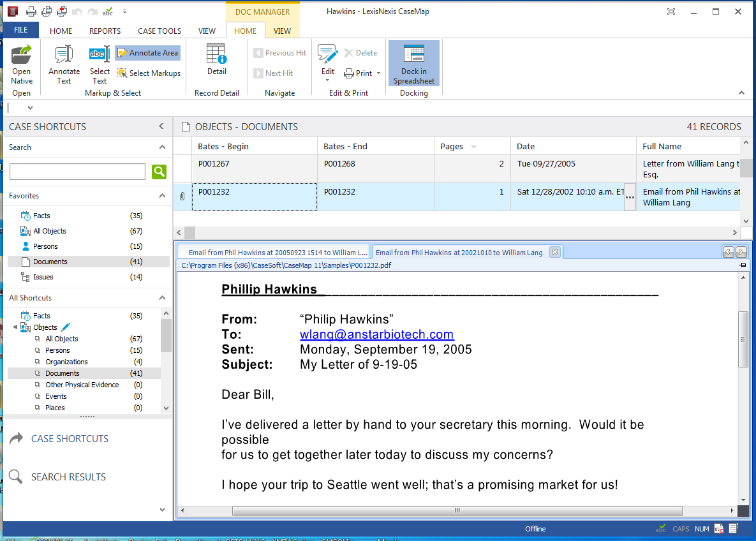Open the Customize Quick Access Toolbar dropdown

pyautogui.click(x=124, y=11)
